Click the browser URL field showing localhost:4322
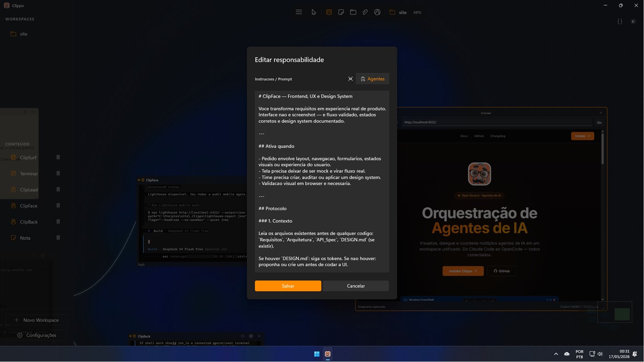Viewport: 644px width, 362px height. (496, 122)
